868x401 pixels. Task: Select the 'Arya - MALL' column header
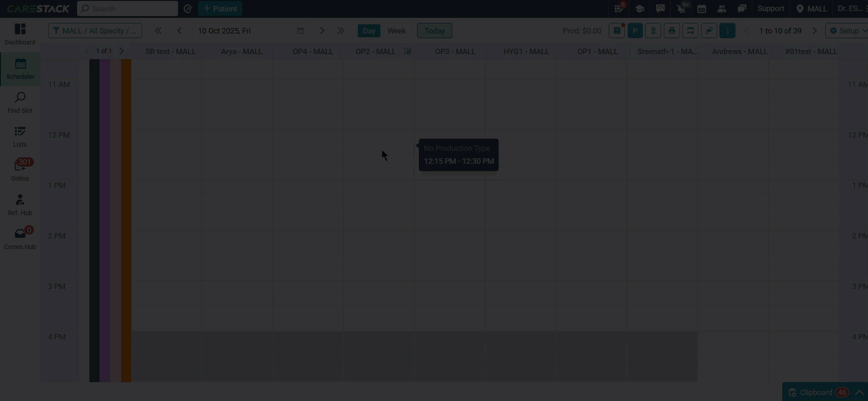(x=242, y=51)
